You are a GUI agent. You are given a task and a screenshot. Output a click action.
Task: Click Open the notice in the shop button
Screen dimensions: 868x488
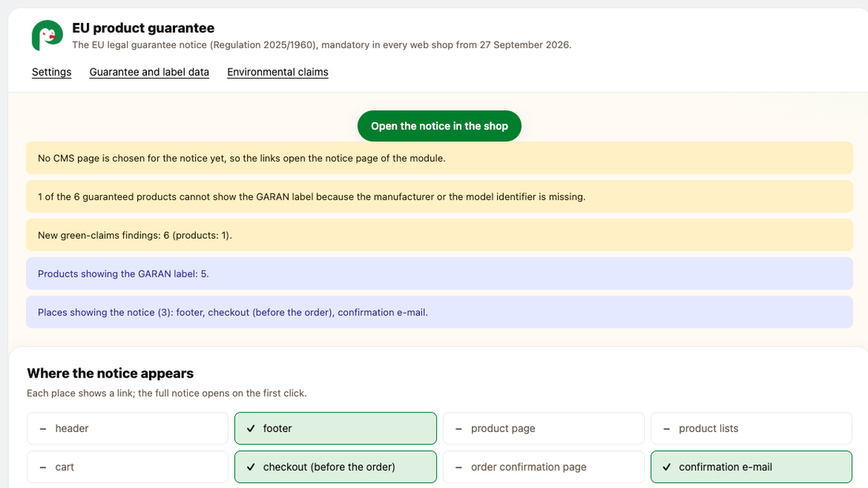440,126
